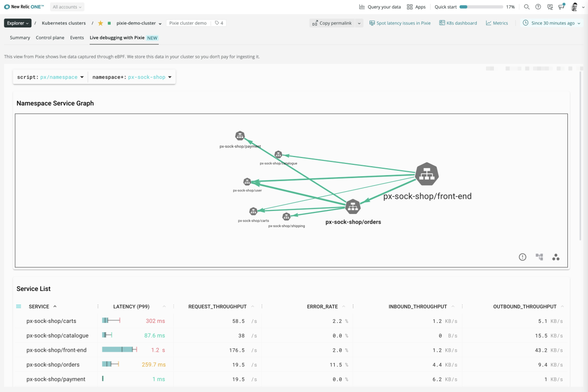
Task: Toggle the favorite star for pixie-demo-cluster
Action: pos(100,23)
